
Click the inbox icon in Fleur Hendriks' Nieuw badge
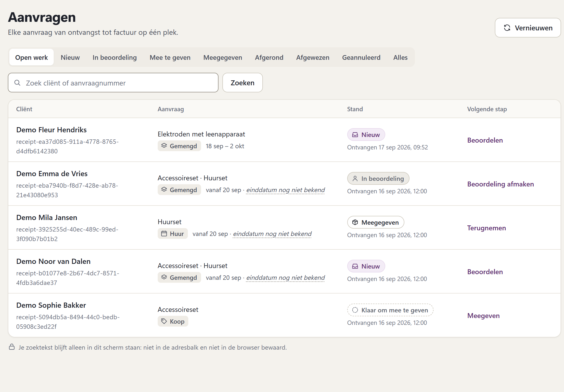pyautogui.click(x=355, y=135)
